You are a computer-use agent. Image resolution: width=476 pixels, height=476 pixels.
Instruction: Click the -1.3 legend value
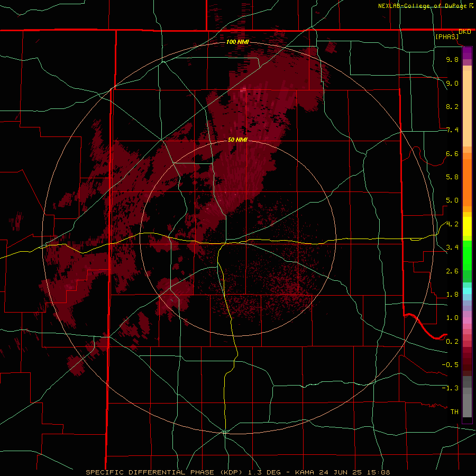[x=450, y=388]
